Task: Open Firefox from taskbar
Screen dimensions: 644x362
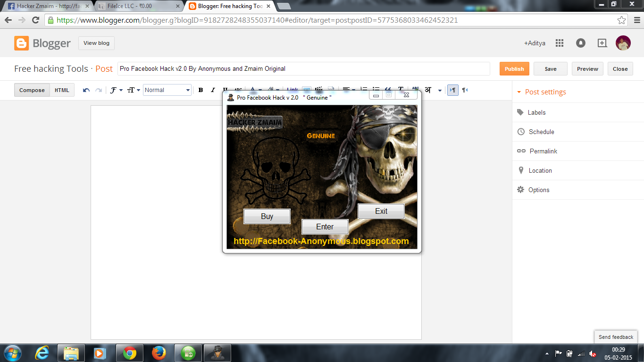Action: coord(159,353)
